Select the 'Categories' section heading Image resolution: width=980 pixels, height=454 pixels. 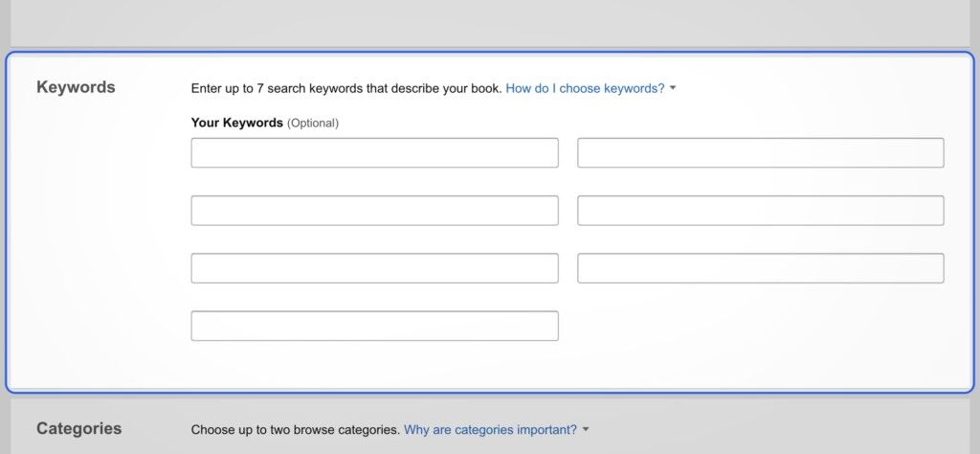[x=78, y=428]
